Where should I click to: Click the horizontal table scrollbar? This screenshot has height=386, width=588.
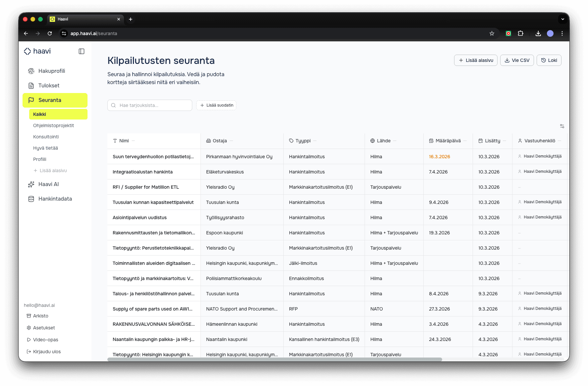[274, 360]
